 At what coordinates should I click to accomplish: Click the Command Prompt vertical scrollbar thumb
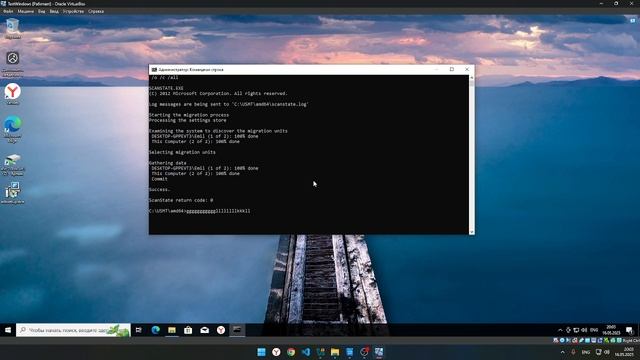pyautogui.click(x=472, y=83)
